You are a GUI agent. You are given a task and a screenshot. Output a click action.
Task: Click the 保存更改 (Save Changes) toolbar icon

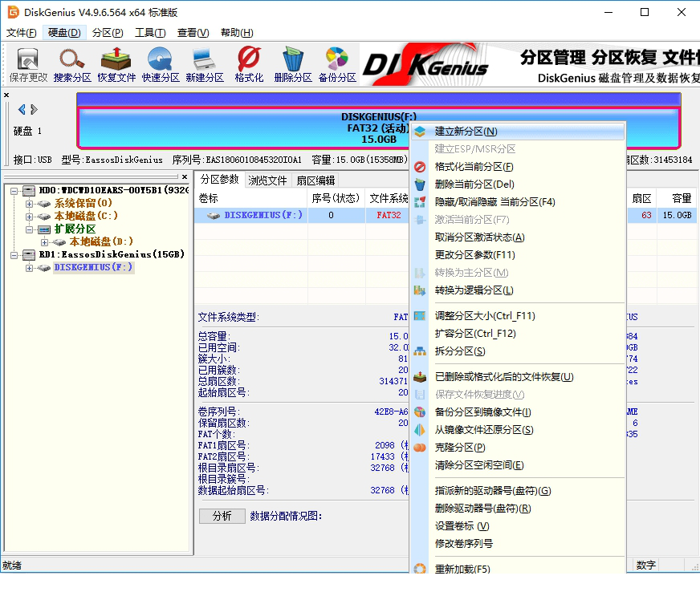pyautogui.click(x=27, y=63)
